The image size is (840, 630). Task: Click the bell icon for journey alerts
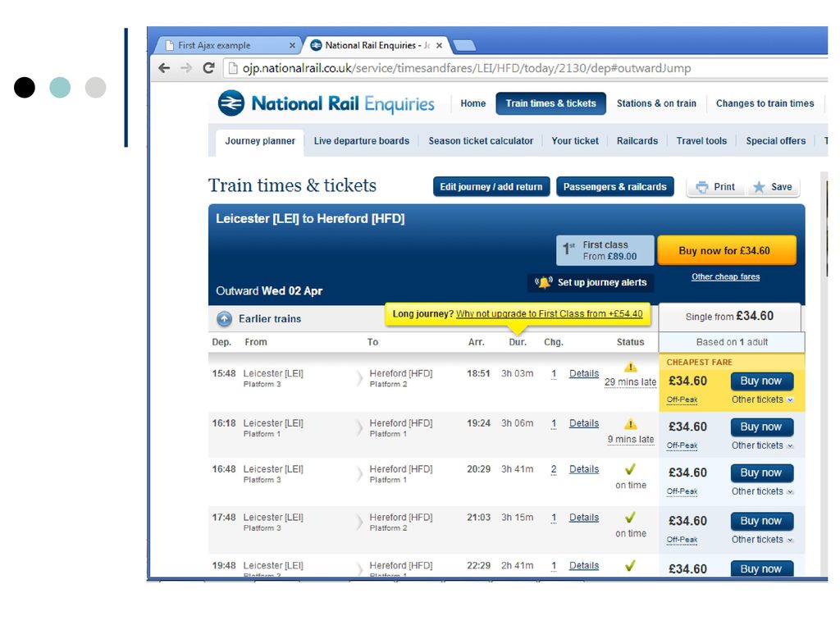pos(543,282)
